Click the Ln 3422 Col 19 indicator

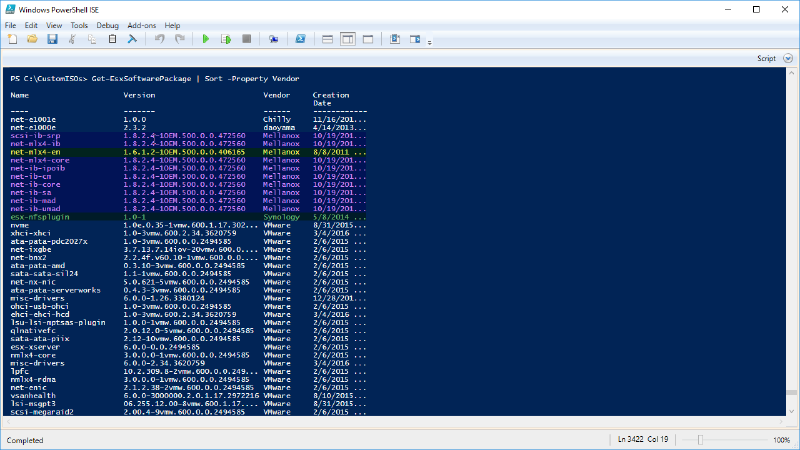pyautogui.click(x=643, y=439)
